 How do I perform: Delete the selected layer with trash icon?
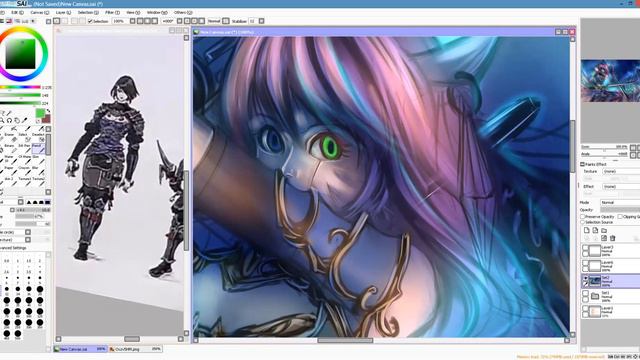pos(612,238)
